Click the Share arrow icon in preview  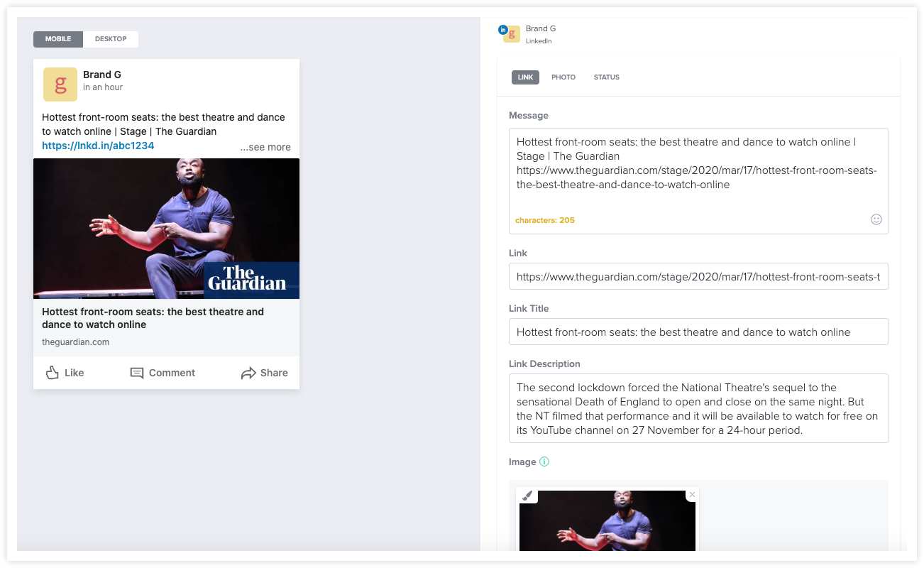pyautogui.click(x=248, y=373)
